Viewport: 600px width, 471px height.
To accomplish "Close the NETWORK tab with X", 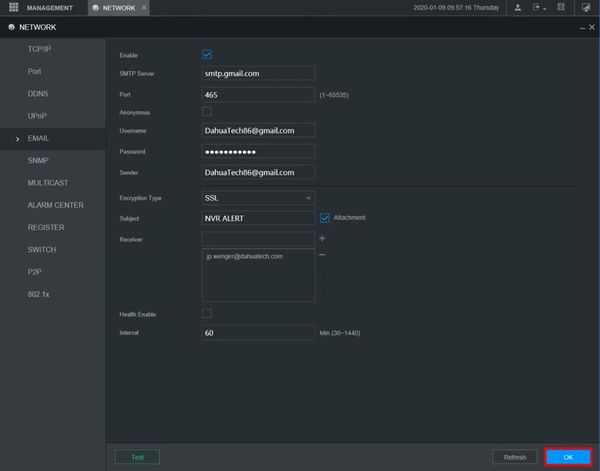I will click(144, 8).
